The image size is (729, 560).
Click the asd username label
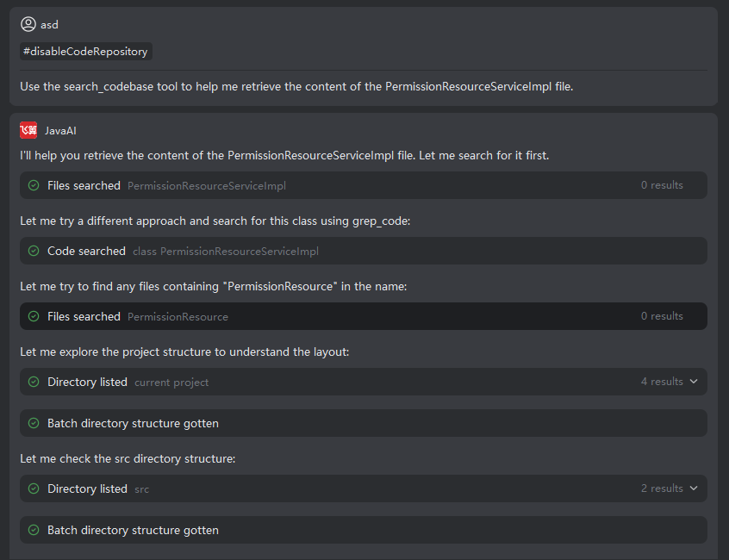point(49,24)
